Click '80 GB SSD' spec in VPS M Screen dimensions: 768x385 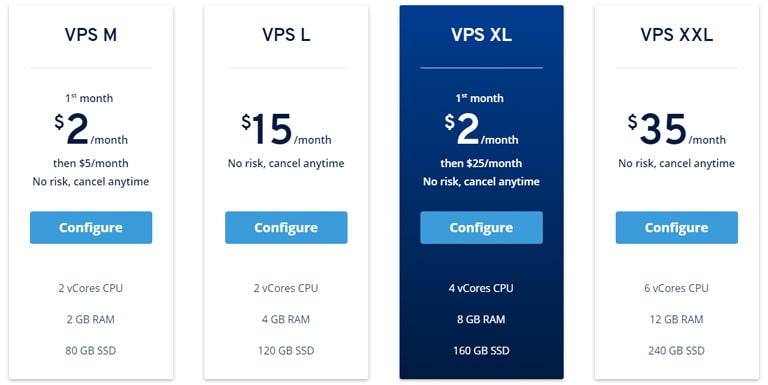[x=91, y=351]
